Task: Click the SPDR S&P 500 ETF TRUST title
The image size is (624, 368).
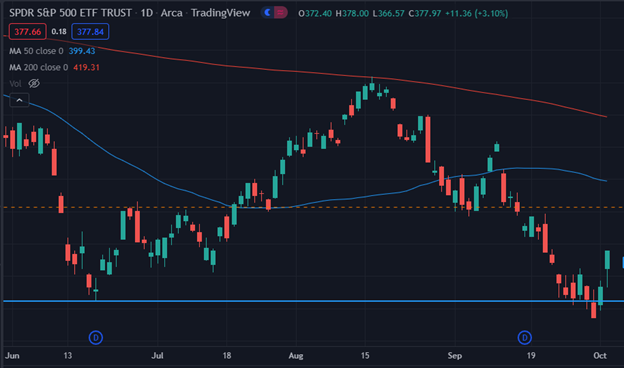Action: (70, 13)
